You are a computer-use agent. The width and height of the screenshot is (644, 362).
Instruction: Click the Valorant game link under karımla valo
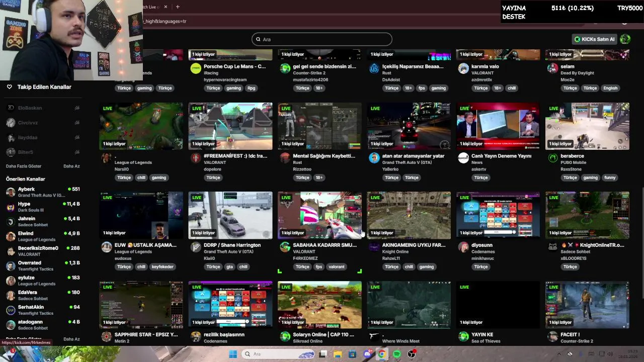(482, 73)
